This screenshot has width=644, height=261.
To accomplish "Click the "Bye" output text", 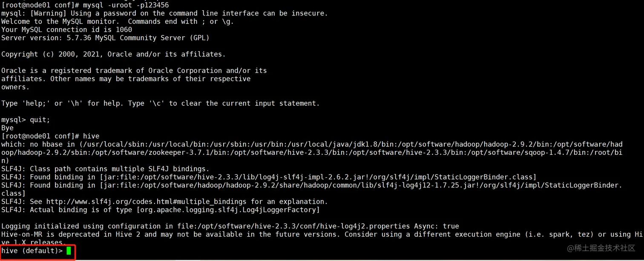I will (x=8, y=128).
